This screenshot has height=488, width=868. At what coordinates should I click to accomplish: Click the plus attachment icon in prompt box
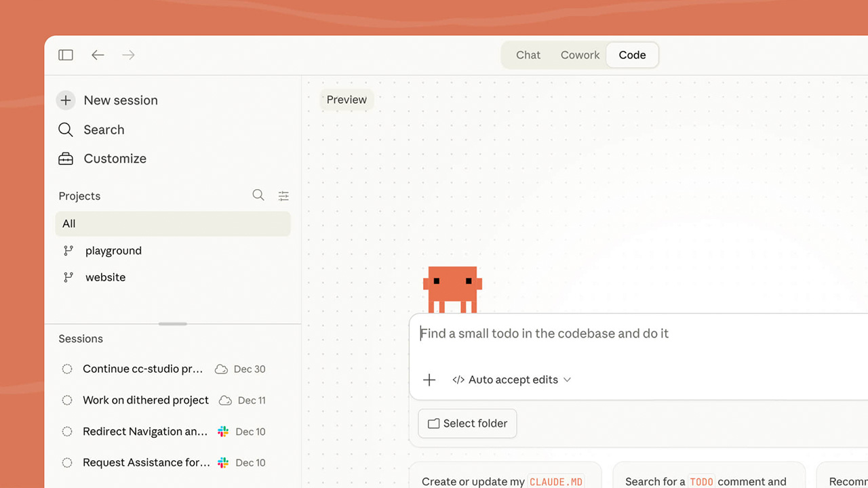coord(429,380)
